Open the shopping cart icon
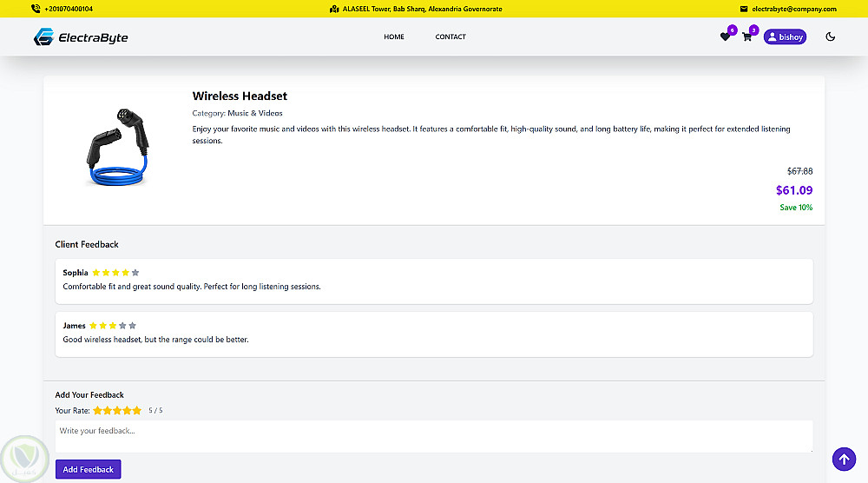The image size is (868, 483). (x=746, y=37)
